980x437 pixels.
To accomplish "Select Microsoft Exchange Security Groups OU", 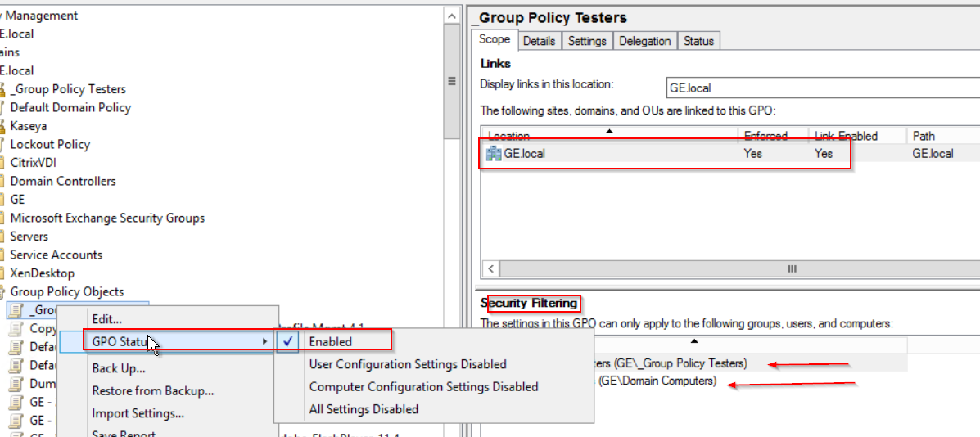I will (x=107, y=218).
